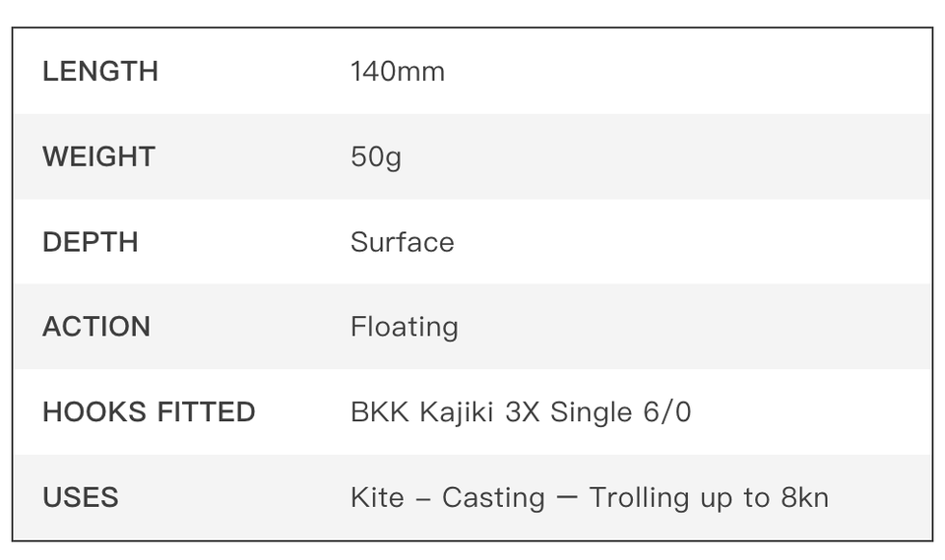The image size is (945, 560).
Task: Select the Surface depth value
Action: 403,242
